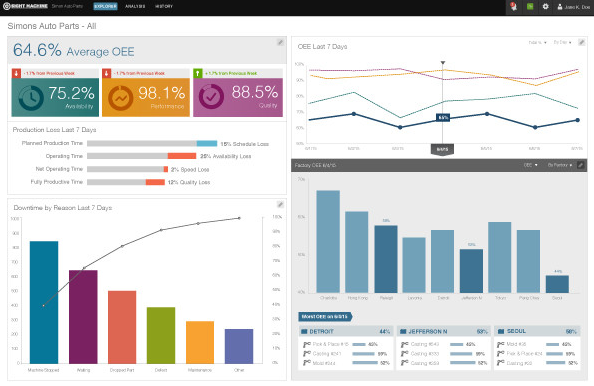Image resolution: width=594 pixels, height=386 pixels.
Task: Open the 98.1% Performance tile
Action: (x=146, y=97)
